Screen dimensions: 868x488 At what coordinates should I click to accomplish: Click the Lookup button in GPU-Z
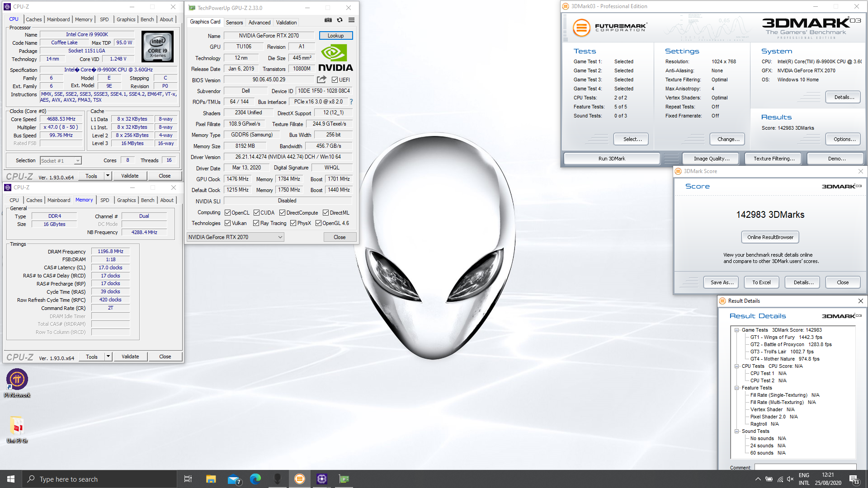(335, 36)
